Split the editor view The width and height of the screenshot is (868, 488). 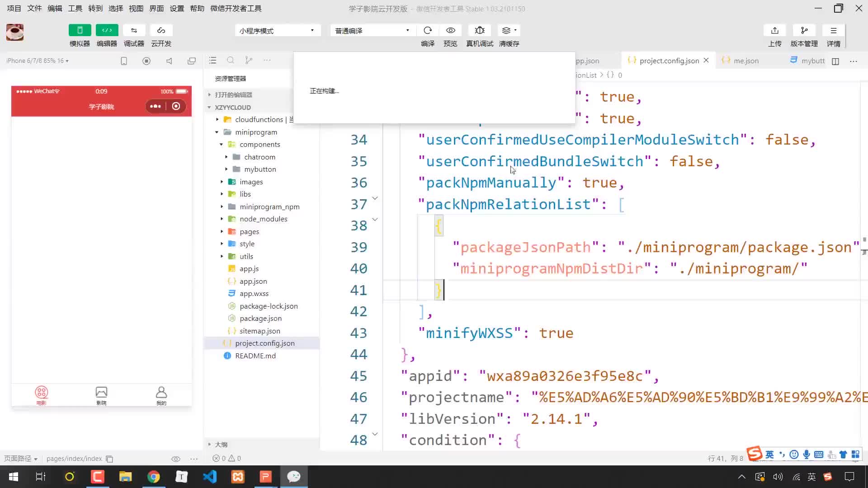(835, 61)
